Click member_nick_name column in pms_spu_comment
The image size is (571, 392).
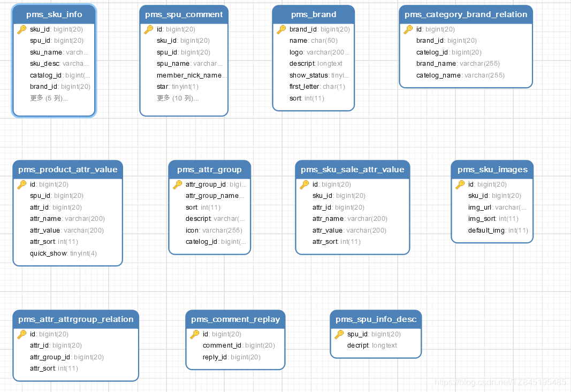click(x=192, y=75)
